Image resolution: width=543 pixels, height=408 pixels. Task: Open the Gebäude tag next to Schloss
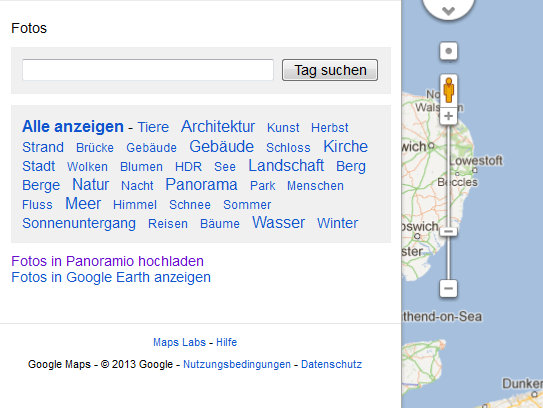221,147
